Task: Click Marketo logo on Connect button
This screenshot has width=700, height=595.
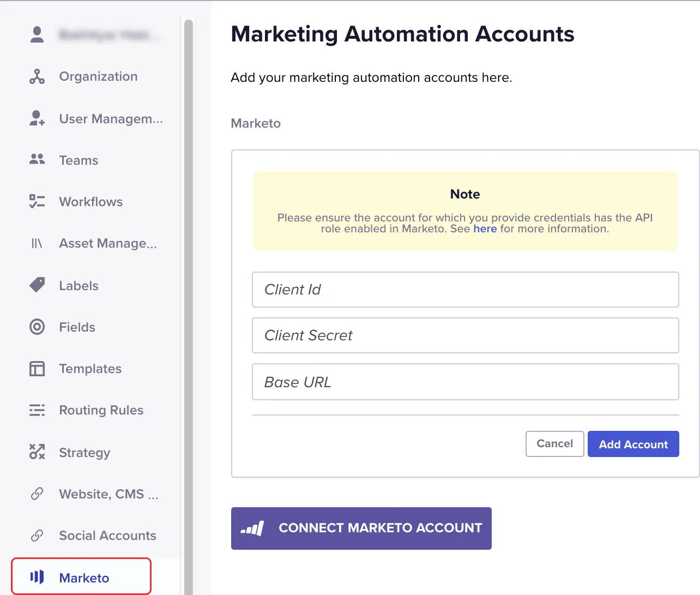Action: pos(252,528)
